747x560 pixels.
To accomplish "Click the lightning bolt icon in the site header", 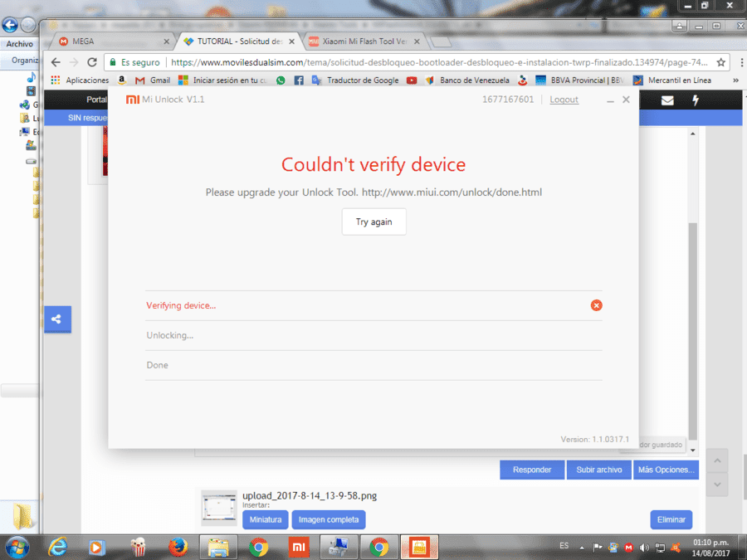I will pyautogui.click(x=696, y=100).
